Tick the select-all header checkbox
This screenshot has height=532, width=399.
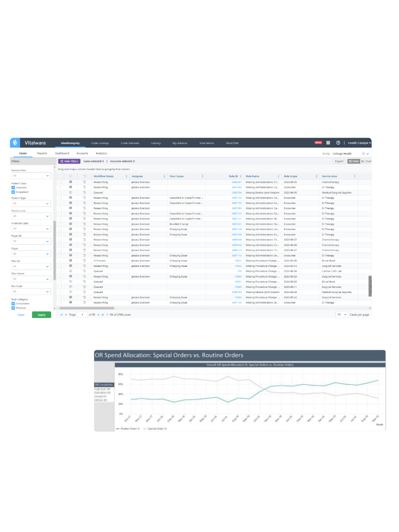tap(61, 176)
